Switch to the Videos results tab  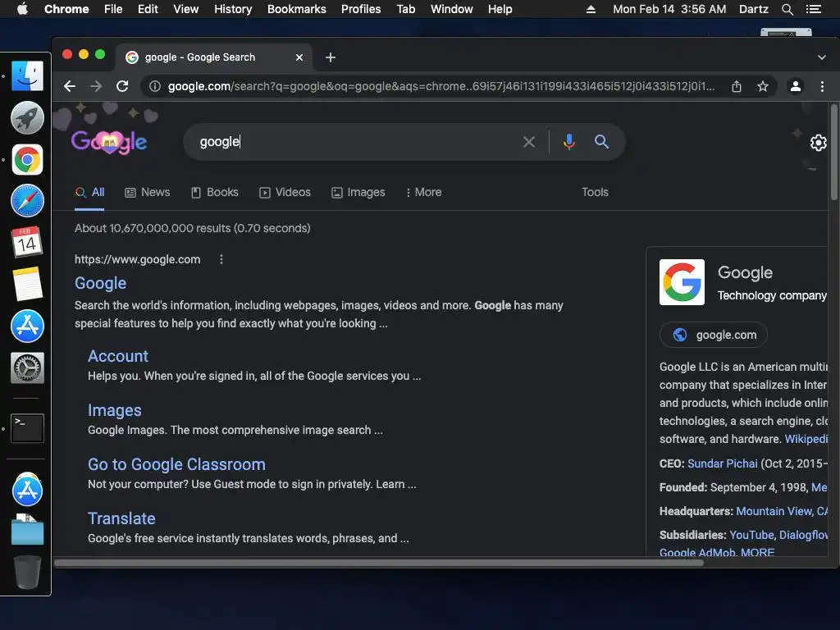click(x=285, y=192)
